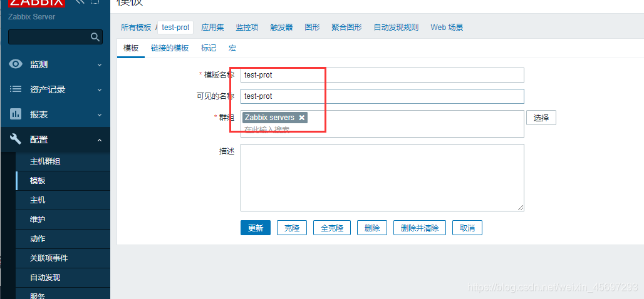
Task: Click the 模版名称 input field
Action: 382,75
